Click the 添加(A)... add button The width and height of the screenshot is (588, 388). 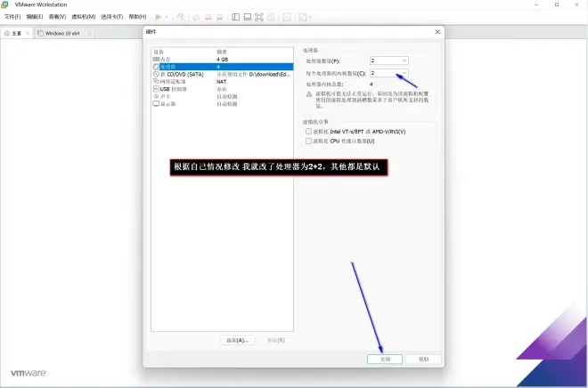tap(237, 340)
